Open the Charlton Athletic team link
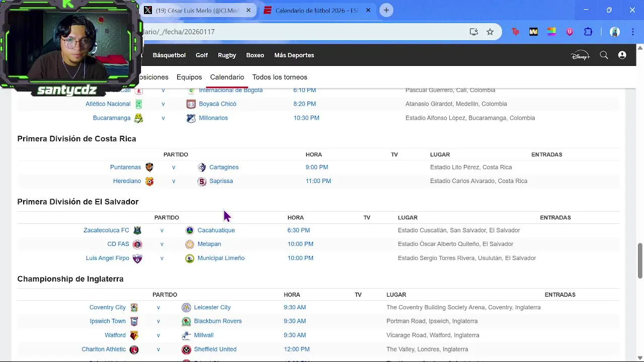This screenshot has height=362, width=644. [104, 349]
